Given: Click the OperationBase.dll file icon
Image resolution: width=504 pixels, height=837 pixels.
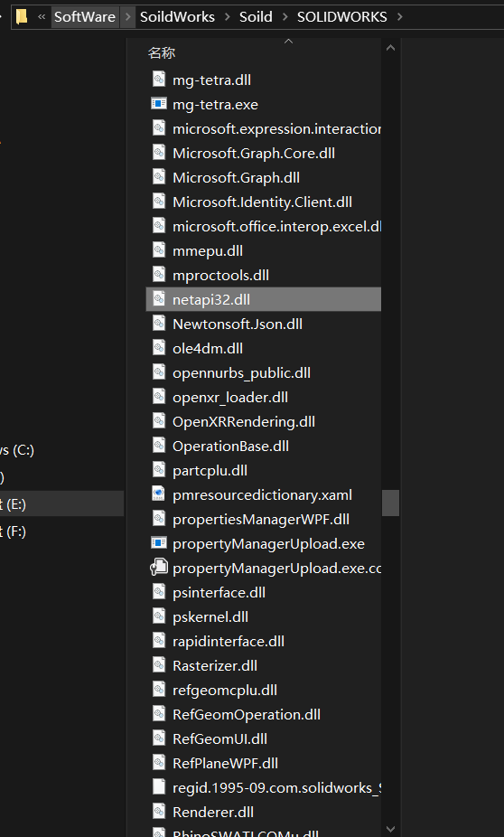Looking at the screenshot, I should click(x=159, y=446).
